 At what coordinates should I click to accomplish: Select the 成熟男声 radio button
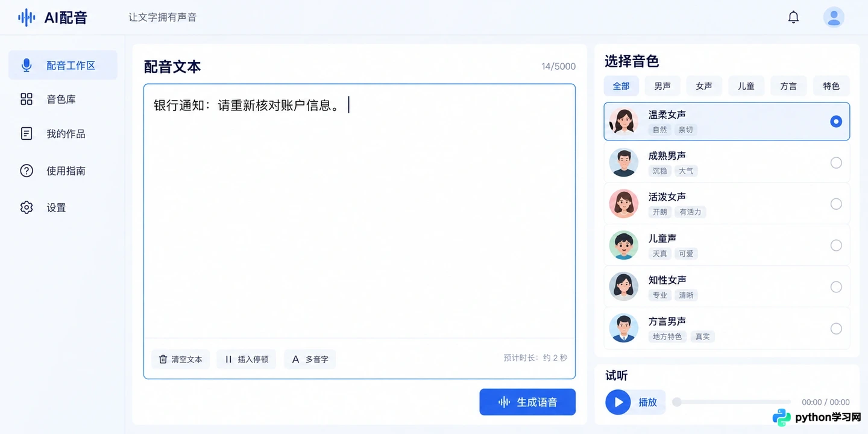[836, 163]
